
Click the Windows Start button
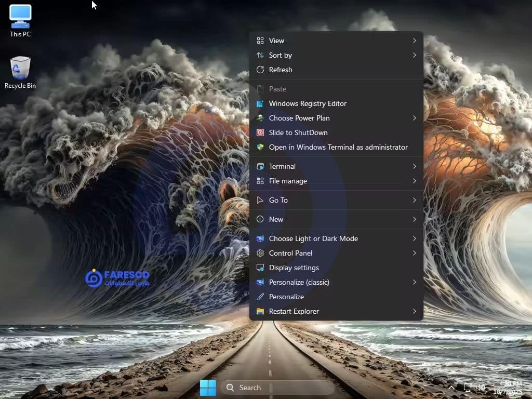tap(208, 388)
